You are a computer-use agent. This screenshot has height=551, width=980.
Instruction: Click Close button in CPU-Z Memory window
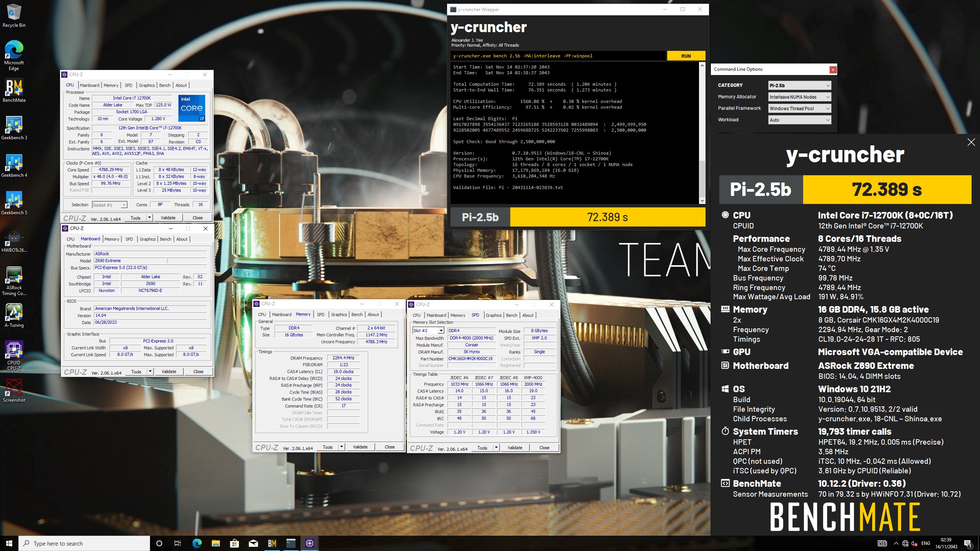click(x=390, y=447)
